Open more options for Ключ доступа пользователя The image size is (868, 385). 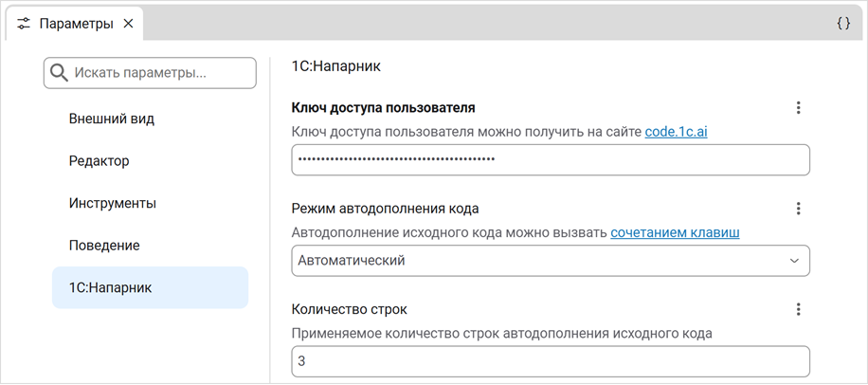pos(798,107)
